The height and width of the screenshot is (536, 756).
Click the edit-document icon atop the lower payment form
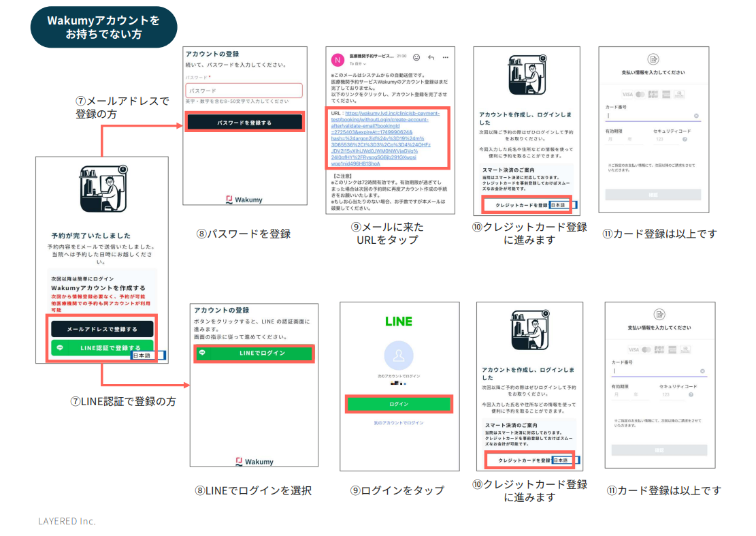coord(659,315)
